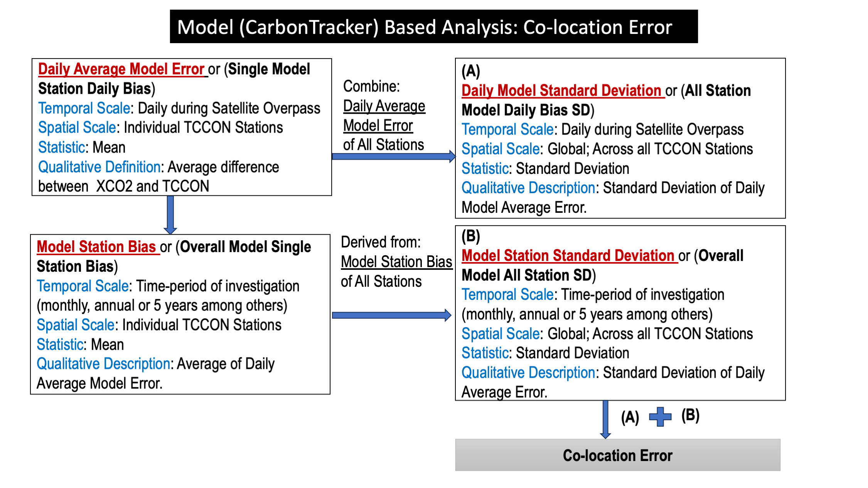Click the (B) label right of the plus sign
This screenshot has height=488, width=868.
pos(690,416)
